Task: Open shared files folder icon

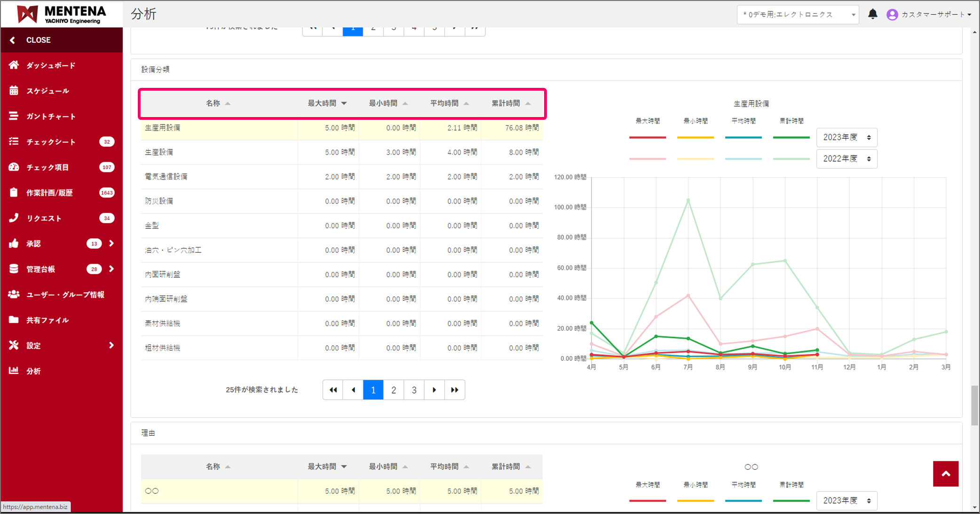Action: (x=14, y=320)
